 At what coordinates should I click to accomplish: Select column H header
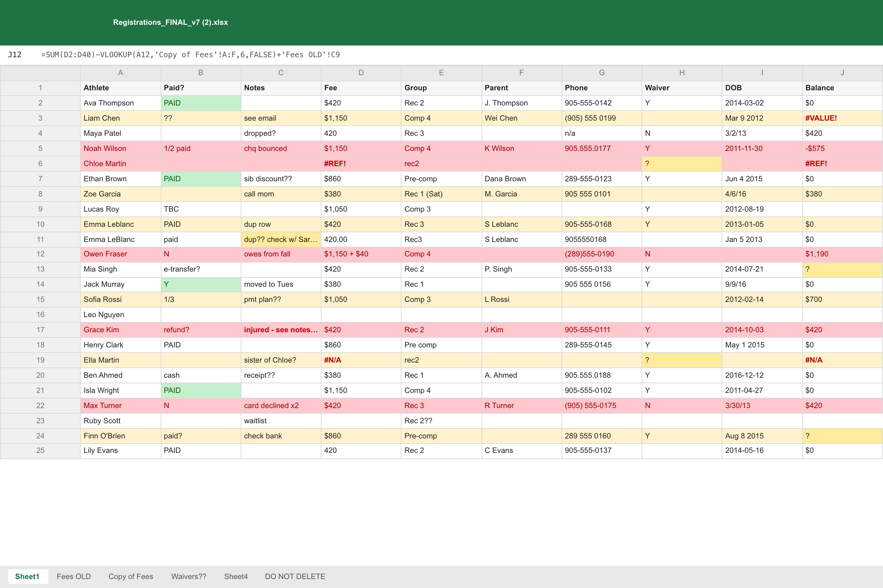682,73
